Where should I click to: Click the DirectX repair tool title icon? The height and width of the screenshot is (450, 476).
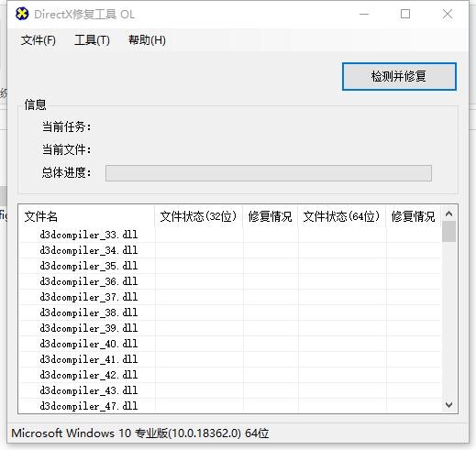click(22, 14)
